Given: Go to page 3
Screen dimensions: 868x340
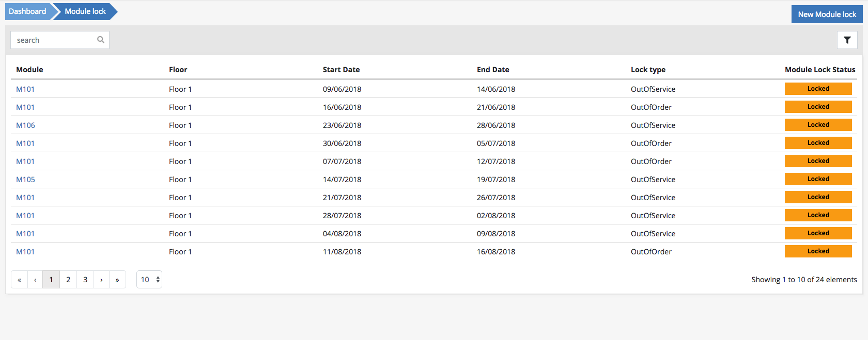Looking at the screenshot, I should point(85,280).
